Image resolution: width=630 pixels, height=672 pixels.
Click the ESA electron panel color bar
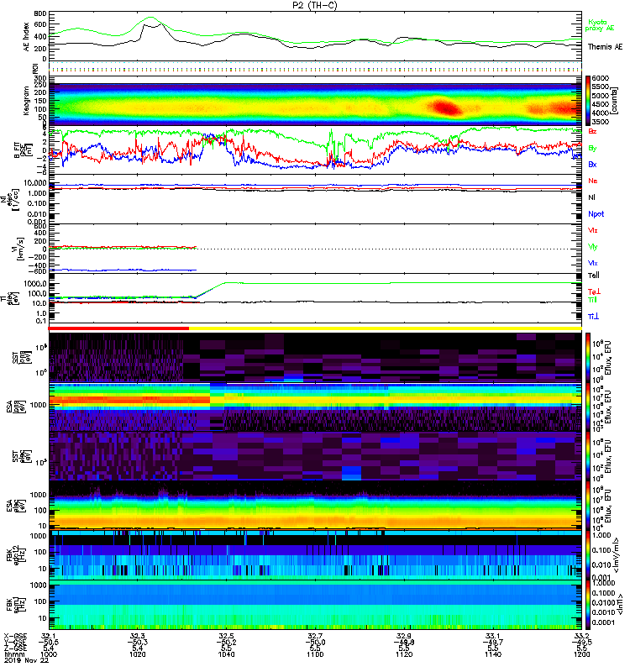pyautogui.click(x=588, y=507)
